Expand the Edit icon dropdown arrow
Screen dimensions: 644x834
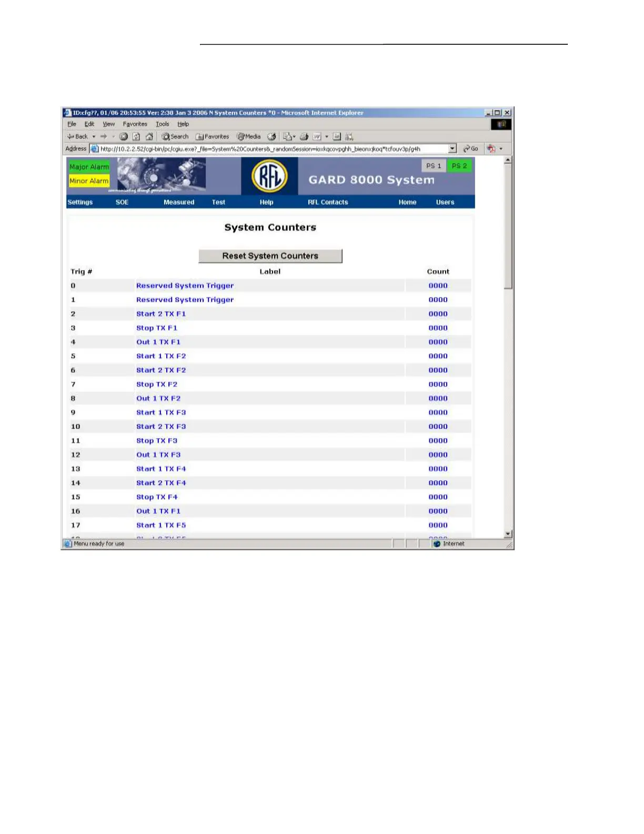(x=327, y=136)
